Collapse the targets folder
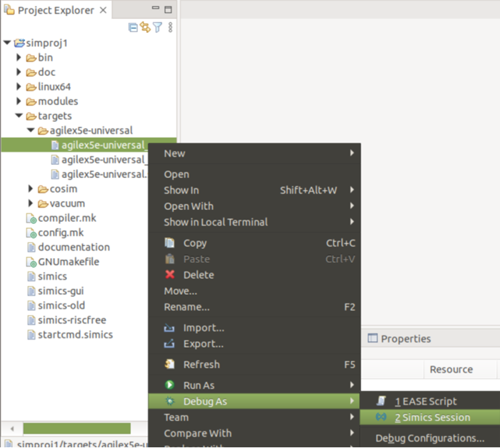The height and width of the screenshot is (448, 500). 19,116
